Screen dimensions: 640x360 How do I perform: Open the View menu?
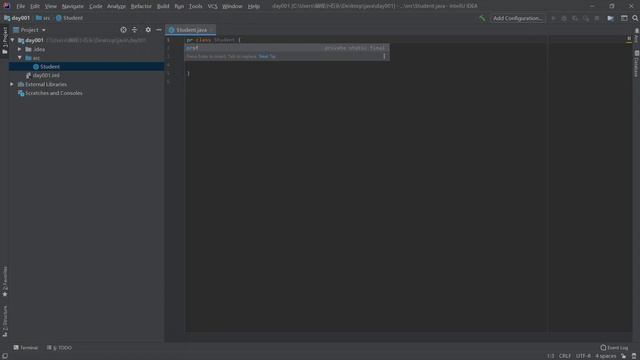51,6
